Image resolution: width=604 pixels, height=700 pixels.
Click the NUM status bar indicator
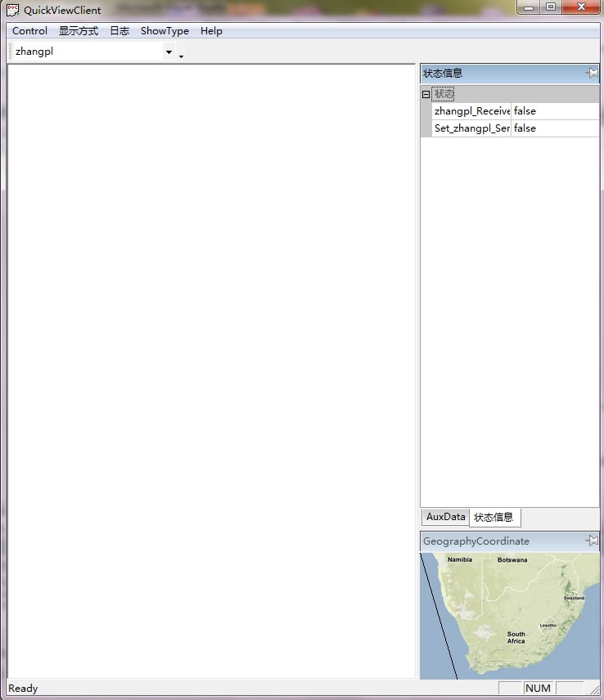[x=538, y=689]
